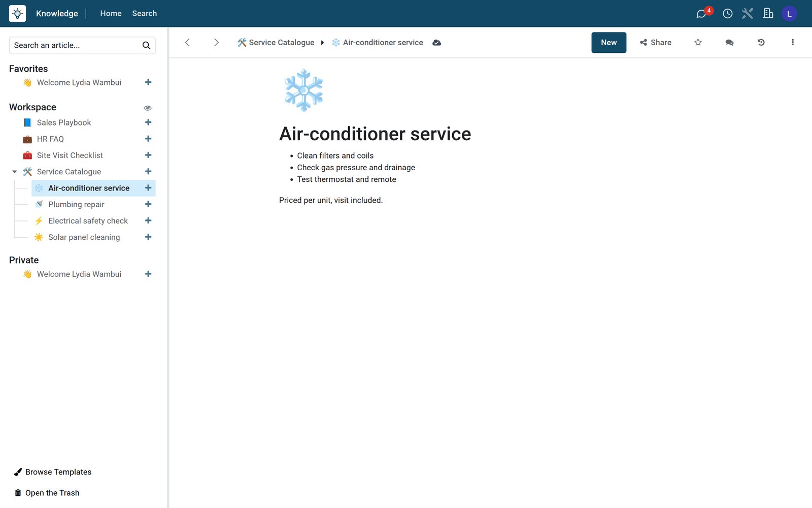
Task: Open the user avatar menu
Action: [789, 14]
